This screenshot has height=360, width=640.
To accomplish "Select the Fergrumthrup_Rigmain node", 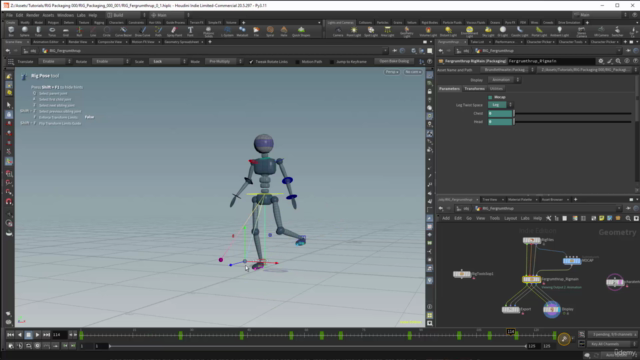I will point(531,280).
